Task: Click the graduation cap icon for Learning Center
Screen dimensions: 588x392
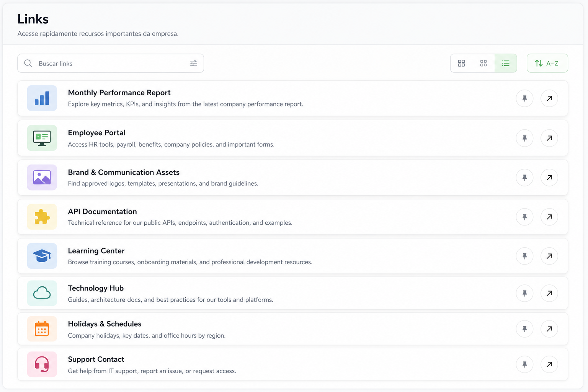Action: tap(42, 256)
